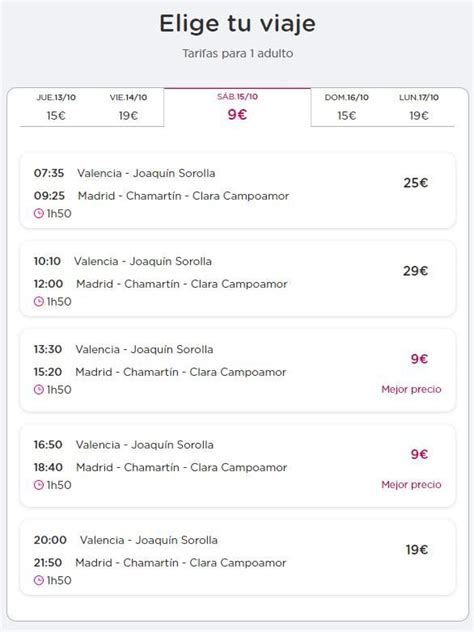The height and width of the screenshot is (632, 474).
Task: Choose the 07:35 Valencia departure card
Action: 238,190
